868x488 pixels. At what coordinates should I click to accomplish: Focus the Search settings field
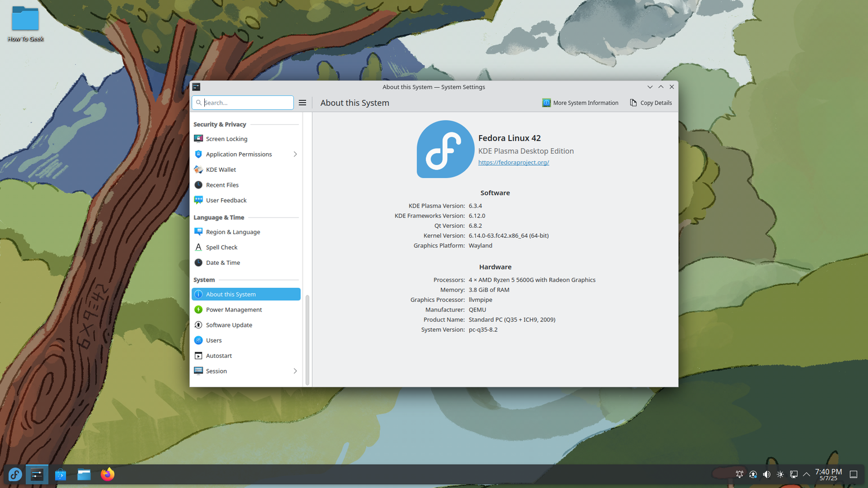[242, 103]
